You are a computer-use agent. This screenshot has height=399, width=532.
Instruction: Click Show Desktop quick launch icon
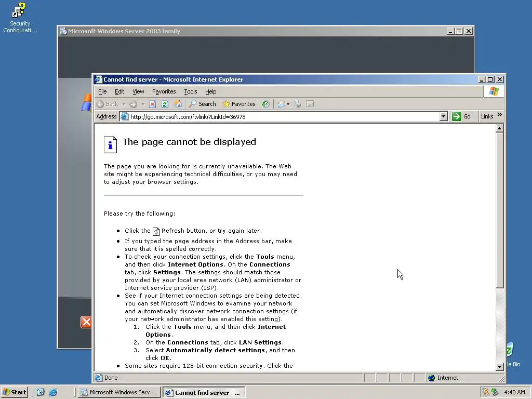pyautogui.click(x=41, y=392)
